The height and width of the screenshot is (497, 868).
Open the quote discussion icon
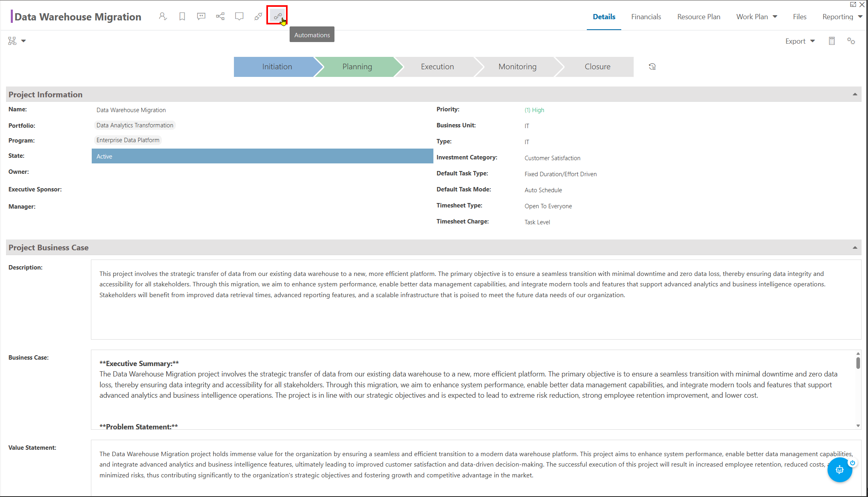tap(201, 16)
